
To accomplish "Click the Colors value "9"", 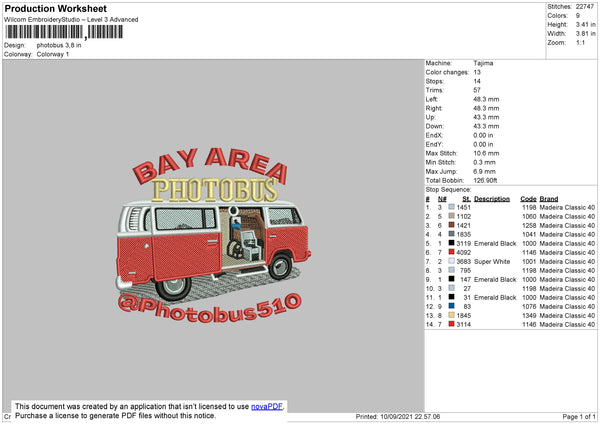I will (578, 16).
